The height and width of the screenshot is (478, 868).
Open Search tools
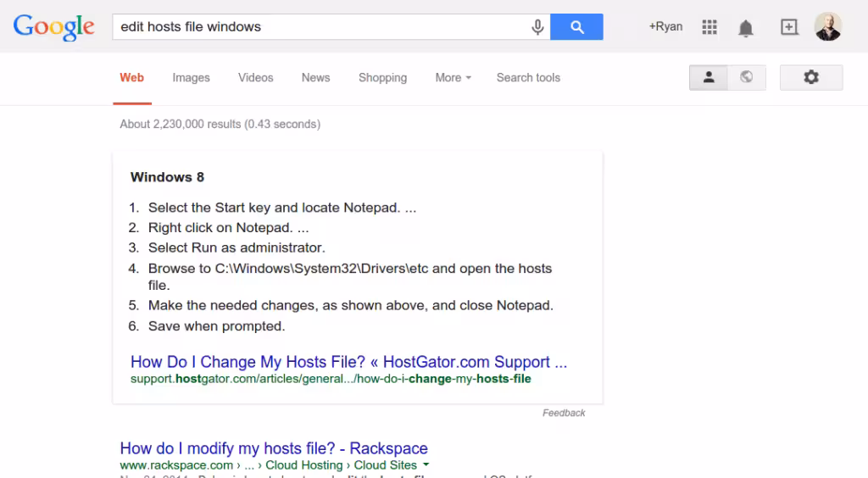(528, 77)
